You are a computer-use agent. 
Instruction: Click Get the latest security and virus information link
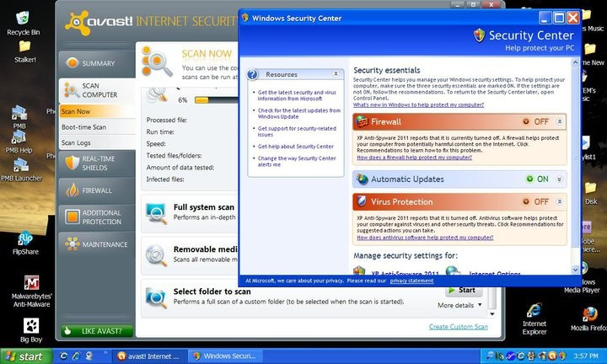[x=297, y=95]
